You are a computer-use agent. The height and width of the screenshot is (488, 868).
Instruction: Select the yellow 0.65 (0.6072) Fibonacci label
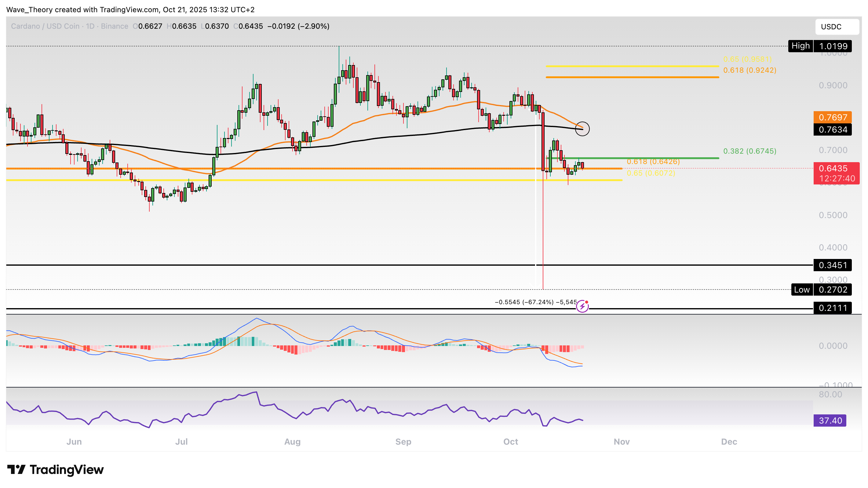click(651, 173)
